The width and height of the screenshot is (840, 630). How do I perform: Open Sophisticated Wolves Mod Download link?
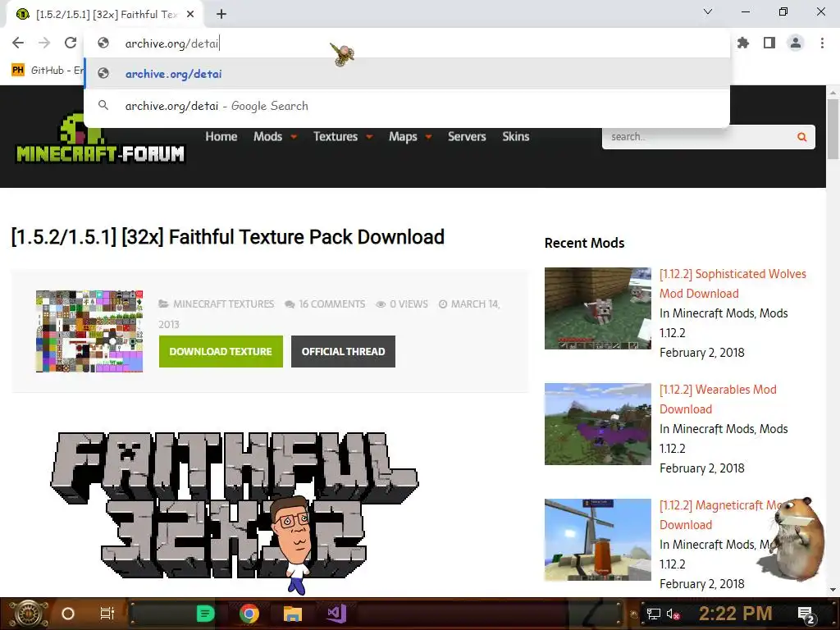pos(733,283)
